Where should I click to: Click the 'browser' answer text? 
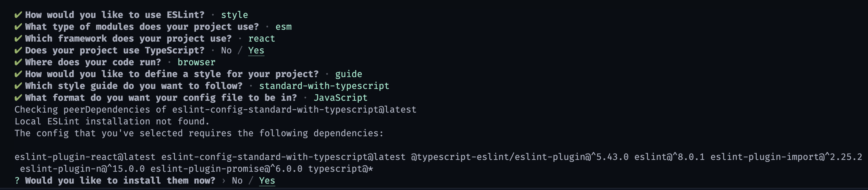(196, 62)
